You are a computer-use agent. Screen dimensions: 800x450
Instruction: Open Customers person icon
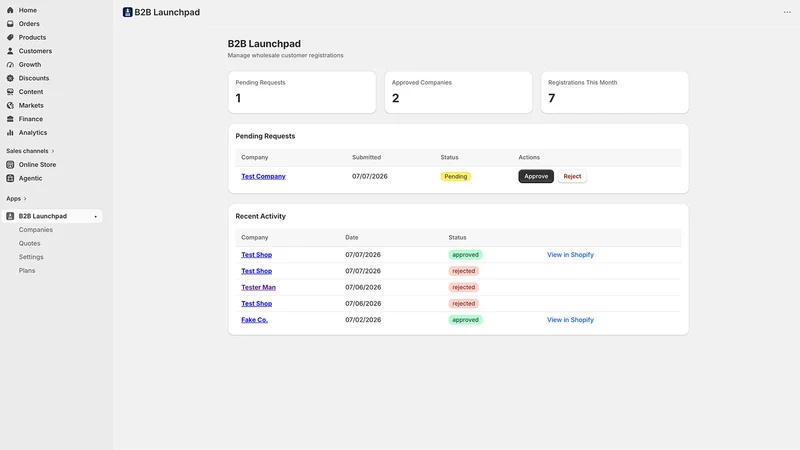pyautogui.click(x=10, y=51)
